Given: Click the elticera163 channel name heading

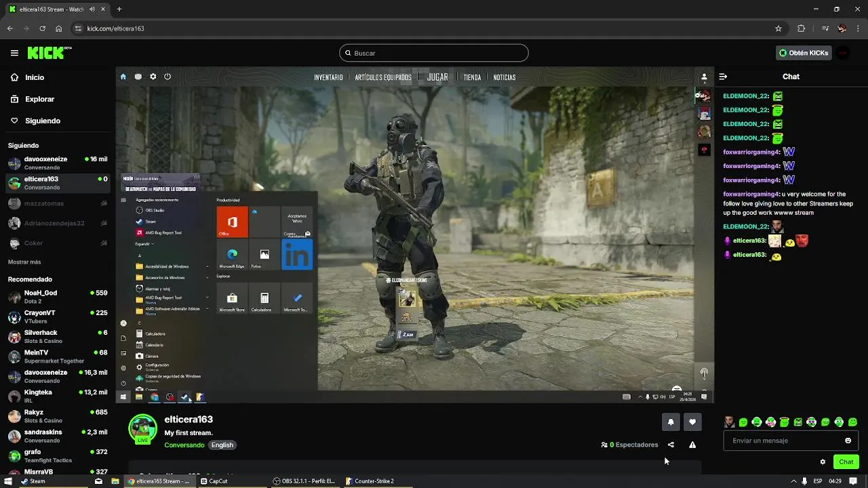Looking at the screenshot, I should [x=189, y=420].
